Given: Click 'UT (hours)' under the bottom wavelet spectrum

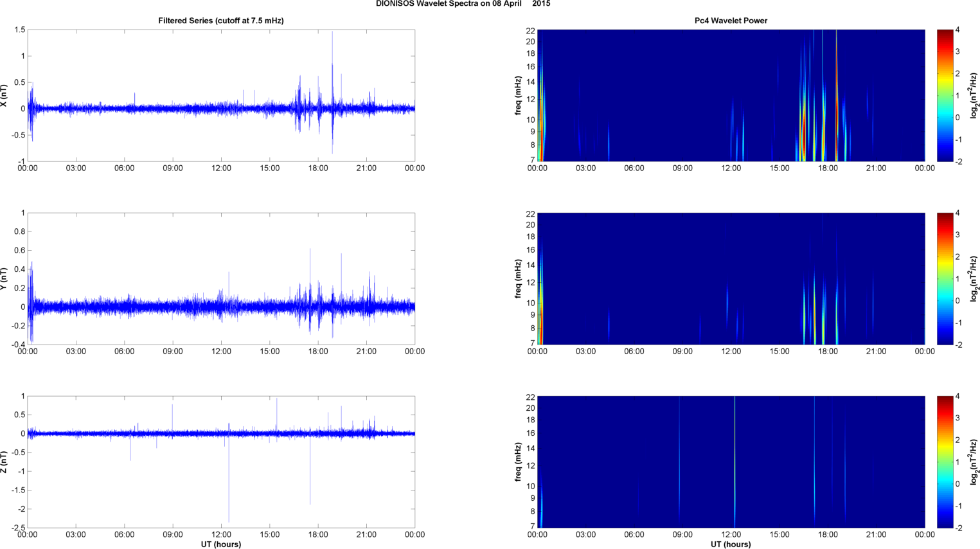Looking at the screenshot, I should [731, 544].
